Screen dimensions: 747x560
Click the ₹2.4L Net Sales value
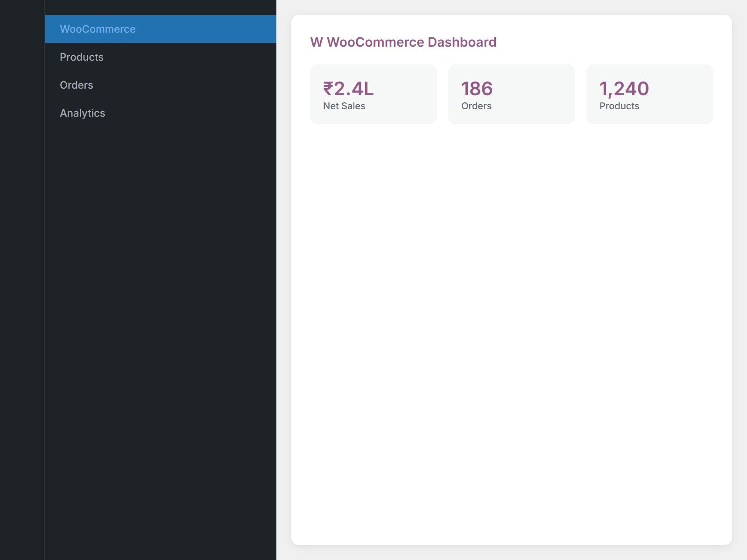point(348,89)
